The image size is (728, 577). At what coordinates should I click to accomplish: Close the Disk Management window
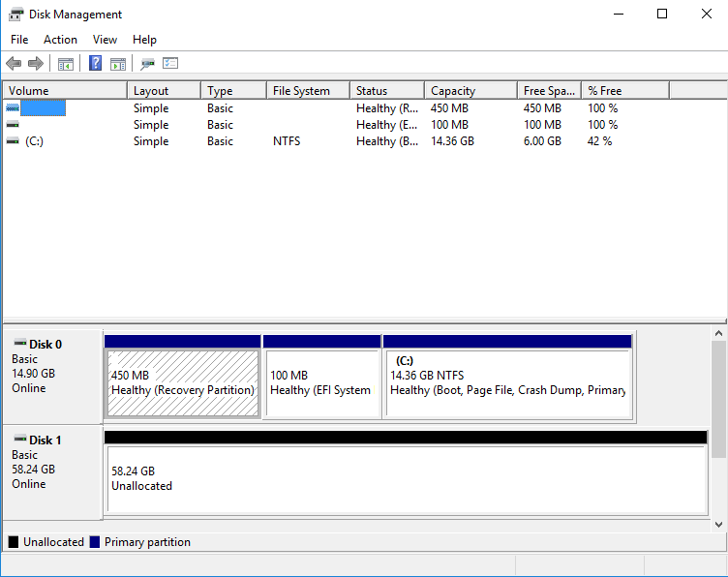706,14
